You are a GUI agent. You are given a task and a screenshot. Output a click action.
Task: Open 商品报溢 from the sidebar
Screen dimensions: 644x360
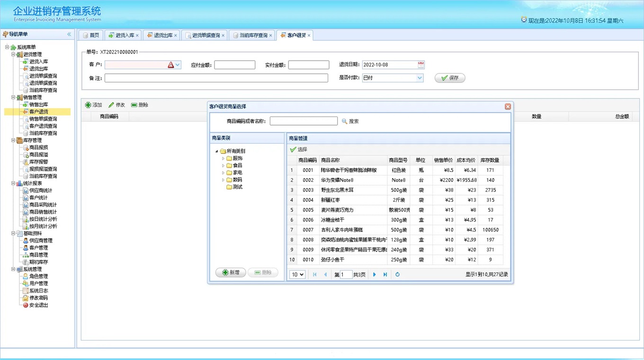click(x=38, y=154)
